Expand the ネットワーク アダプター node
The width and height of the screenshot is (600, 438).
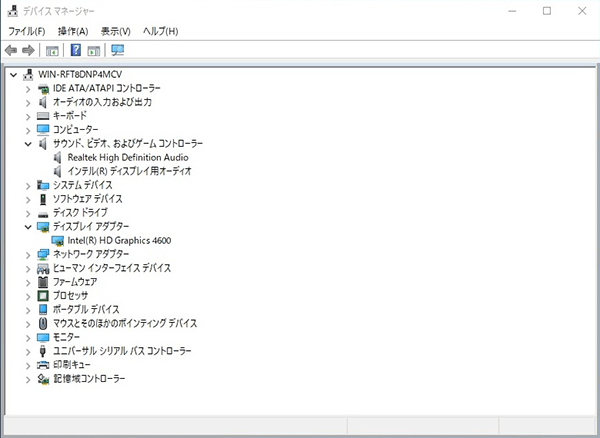(x=28, y=255)
